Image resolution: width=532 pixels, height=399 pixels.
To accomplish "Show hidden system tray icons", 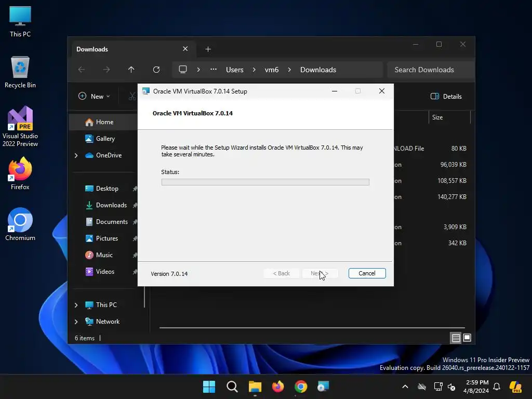I will point(405,387).
